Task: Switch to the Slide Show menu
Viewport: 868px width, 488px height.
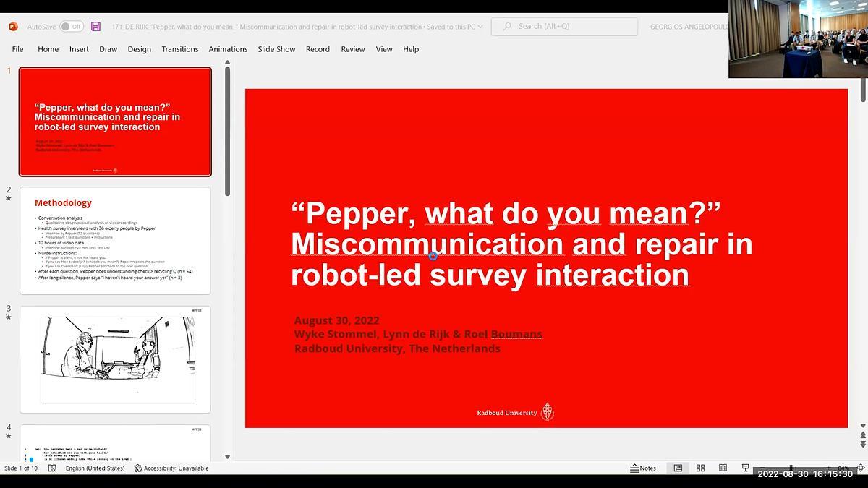Action: (x=276, y=49)
